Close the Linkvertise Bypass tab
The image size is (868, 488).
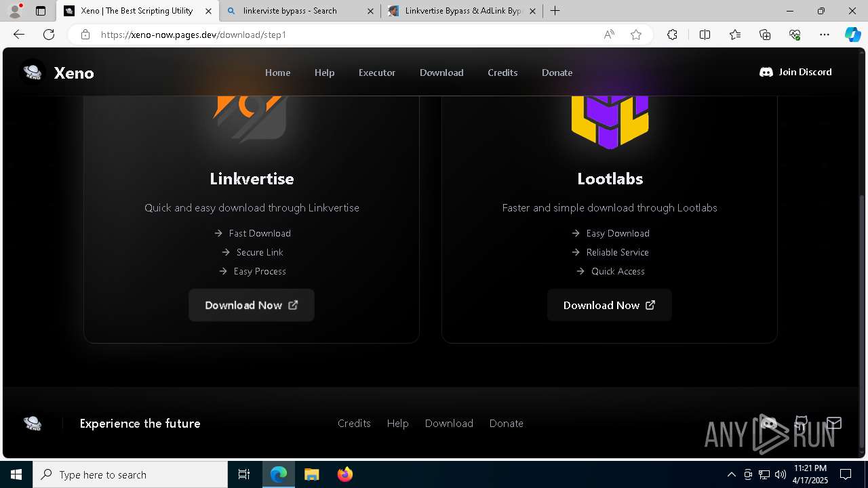(532, 11)
